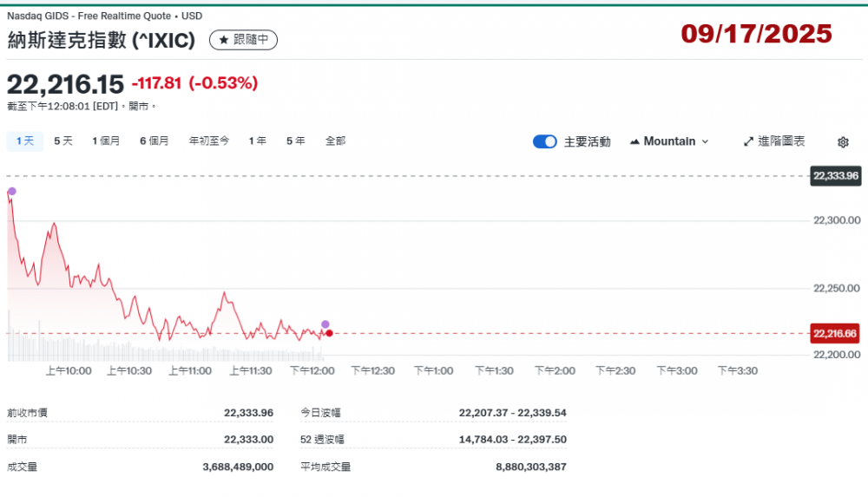This screenshot has width=868, height=497.
Task: Switch to the 5天 range tab
Action: (63, 141)
